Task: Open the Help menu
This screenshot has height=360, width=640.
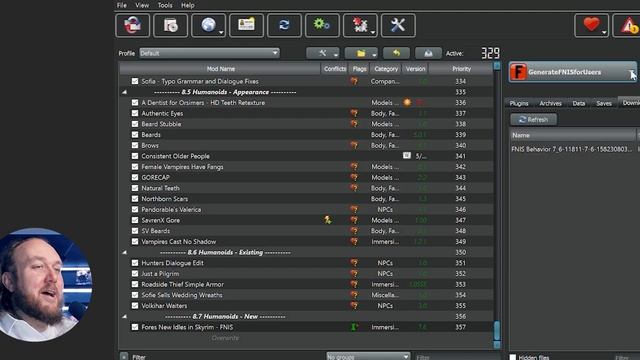Action: tap(188, 5)
